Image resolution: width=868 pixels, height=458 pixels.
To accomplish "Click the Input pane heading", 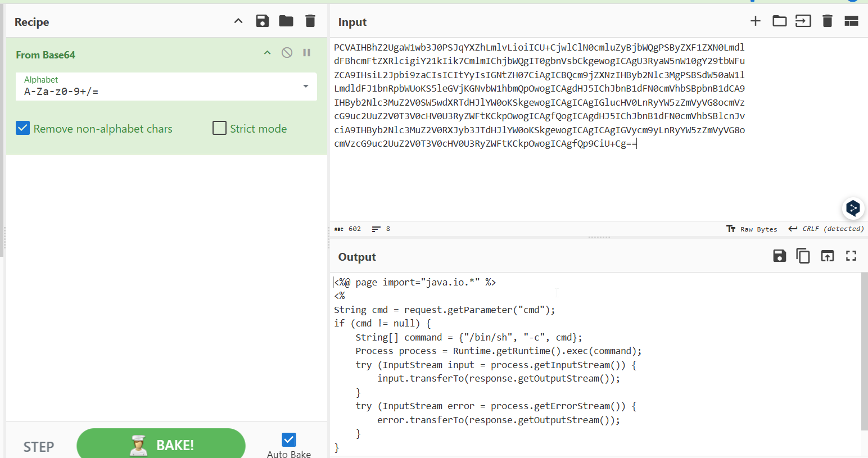I will (x=352, y=22).
